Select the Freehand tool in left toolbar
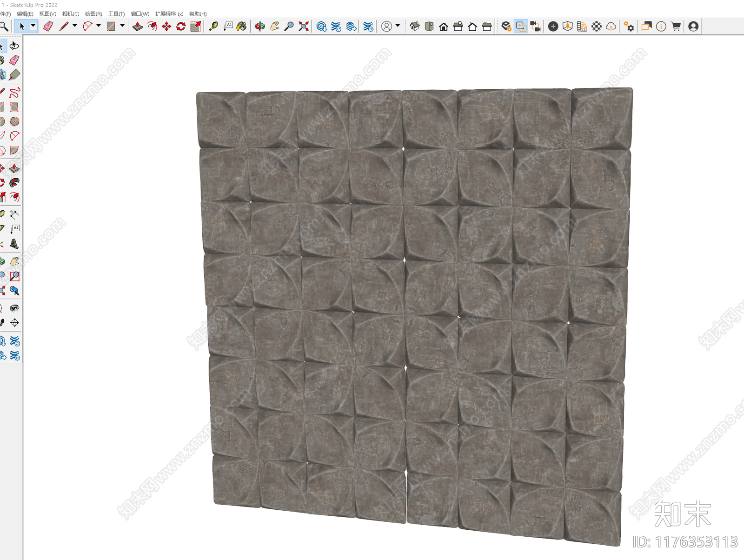 tap(14, 92)
